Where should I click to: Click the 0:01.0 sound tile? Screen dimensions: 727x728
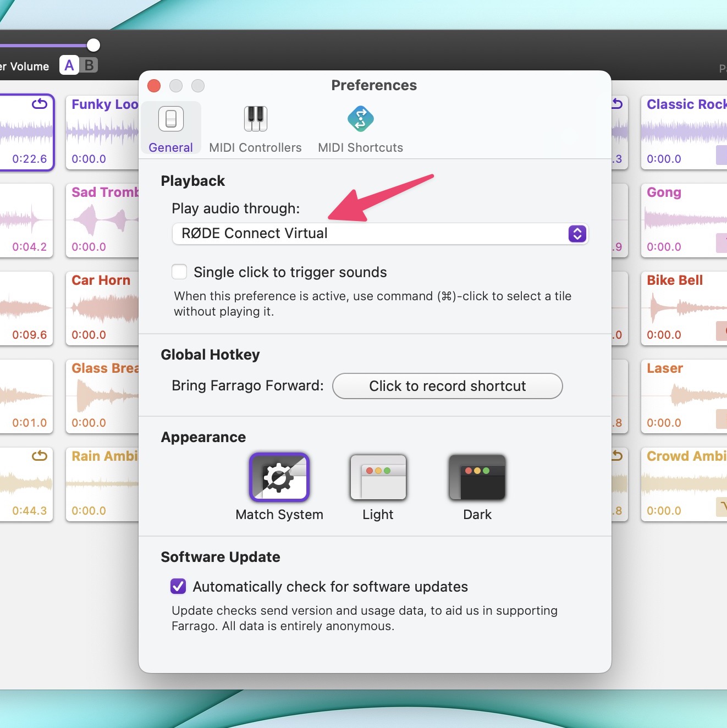(x=26, y=396)
